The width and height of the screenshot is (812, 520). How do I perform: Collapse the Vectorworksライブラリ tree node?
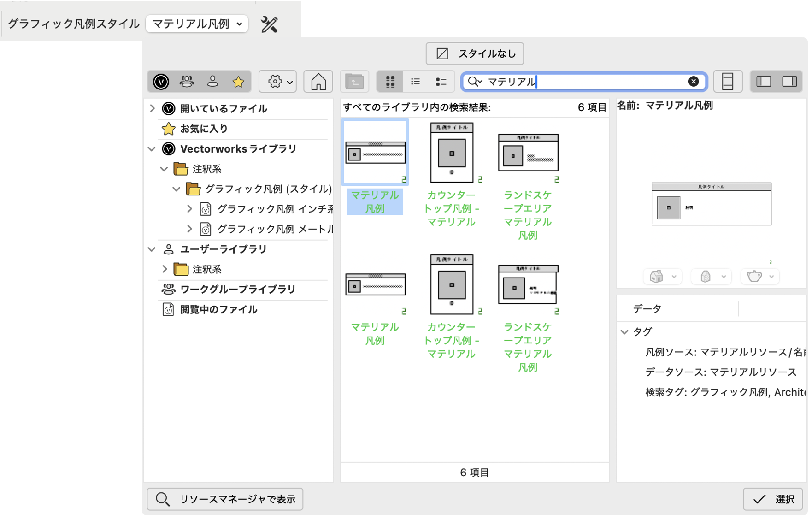(x=152, y=149)
